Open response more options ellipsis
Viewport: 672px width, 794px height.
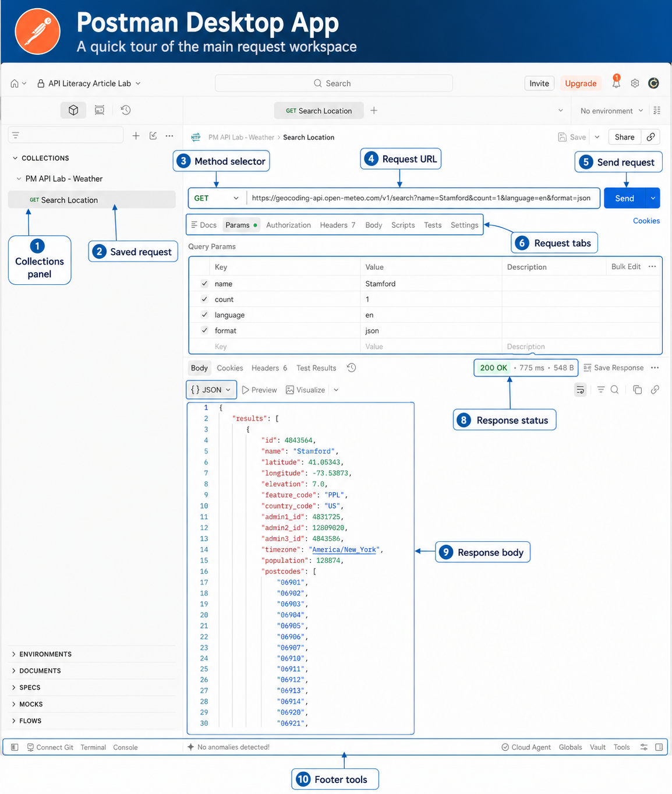655,368
